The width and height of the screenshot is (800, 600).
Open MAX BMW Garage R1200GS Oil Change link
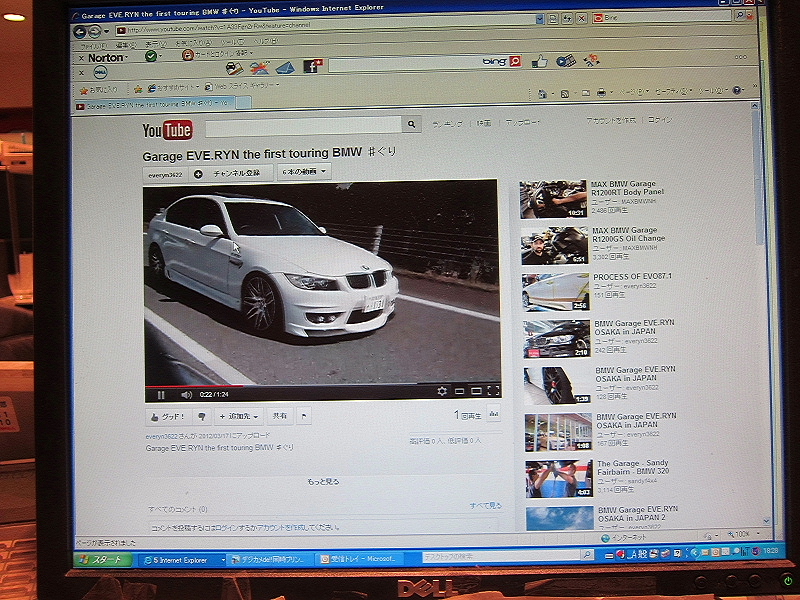(628, 234)
